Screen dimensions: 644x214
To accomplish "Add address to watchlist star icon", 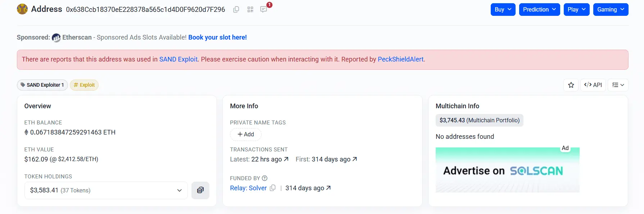I will point(571,85).
